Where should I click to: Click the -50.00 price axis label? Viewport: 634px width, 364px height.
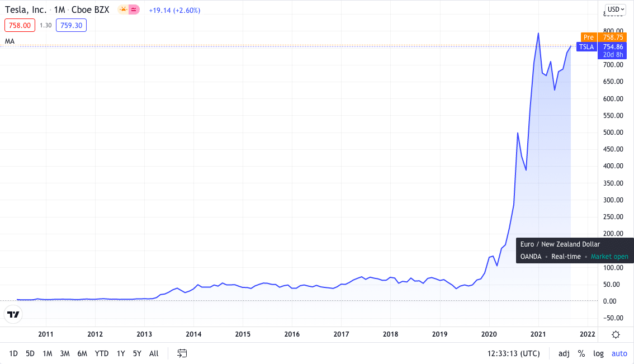[x=613, y=318]
